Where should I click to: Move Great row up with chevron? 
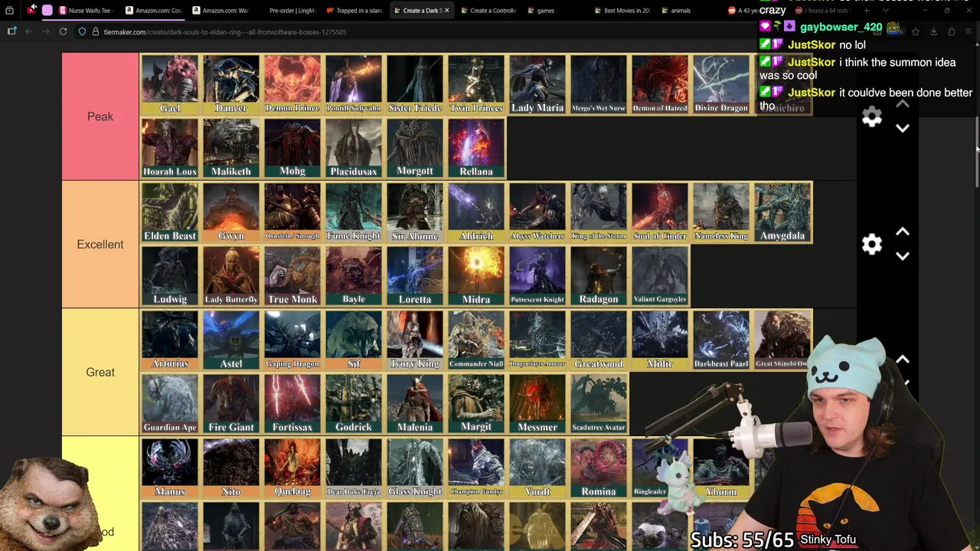(x=903, y=360)
